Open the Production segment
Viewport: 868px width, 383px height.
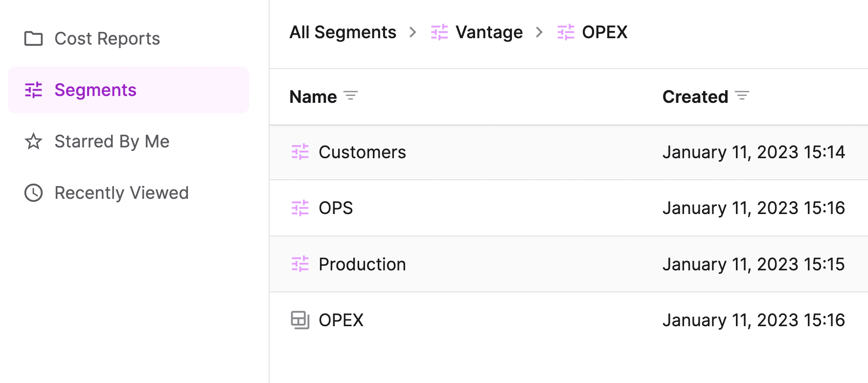pyautogui.click(x=362, y=264)
